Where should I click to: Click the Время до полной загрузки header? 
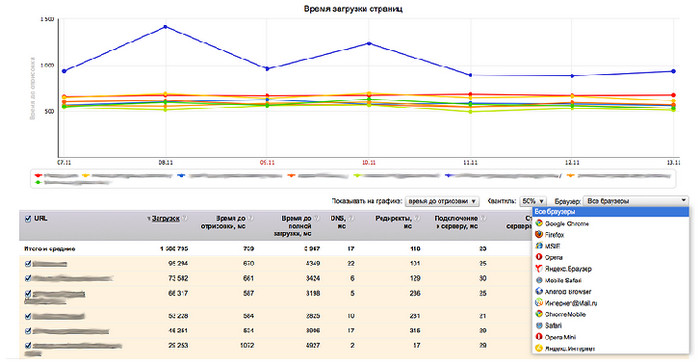pyautogui.click(x=292, y=226)
